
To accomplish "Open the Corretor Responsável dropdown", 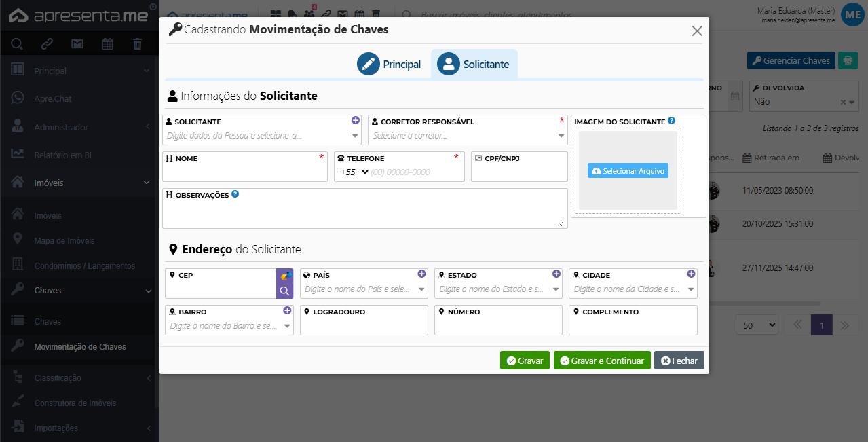I will [x=467, y=136].
